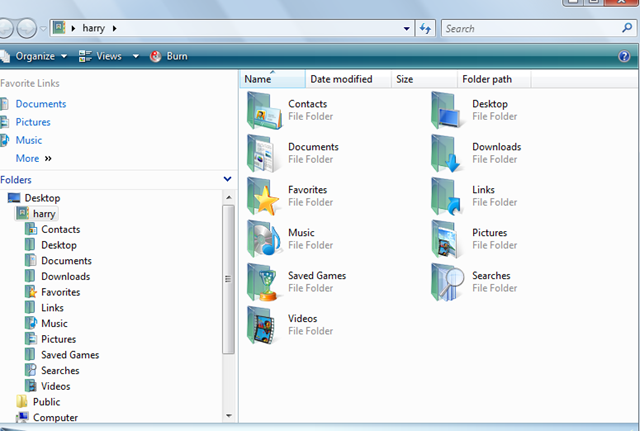Click the Refresh arrows icon beside address bar
640x431 pixels.
click(425, 29)
